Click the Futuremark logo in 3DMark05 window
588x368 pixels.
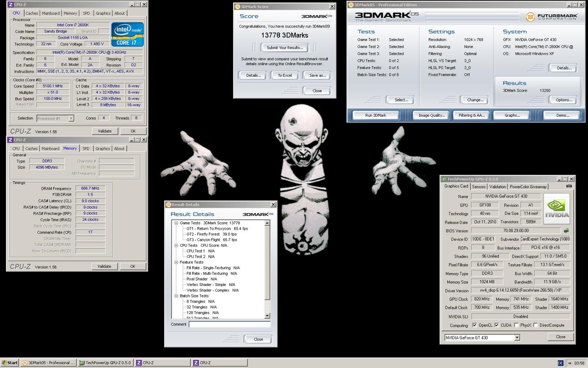pyautogui.click(x=551, y=17)
